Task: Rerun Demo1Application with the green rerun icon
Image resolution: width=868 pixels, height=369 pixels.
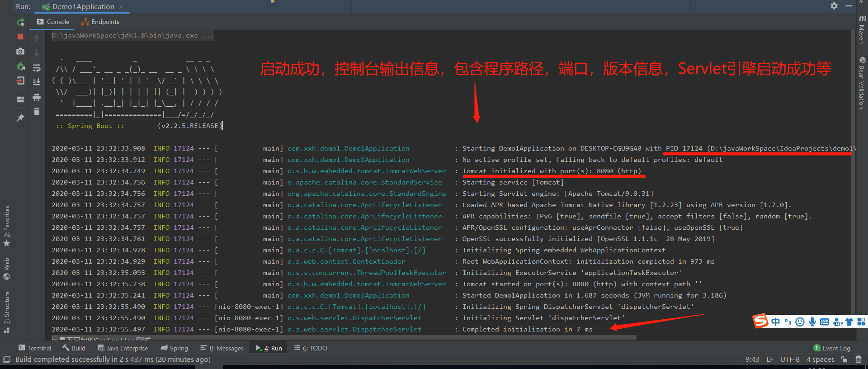Action: (x=20, y=22)
